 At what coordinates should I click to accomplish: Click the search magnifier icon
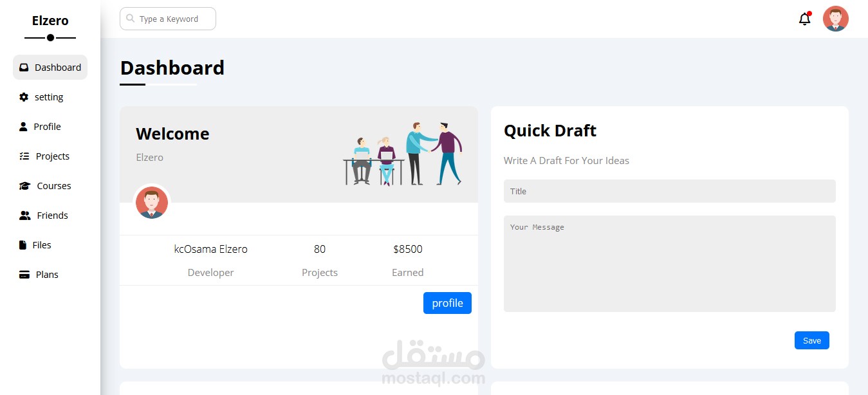click(x=129, y=19)
